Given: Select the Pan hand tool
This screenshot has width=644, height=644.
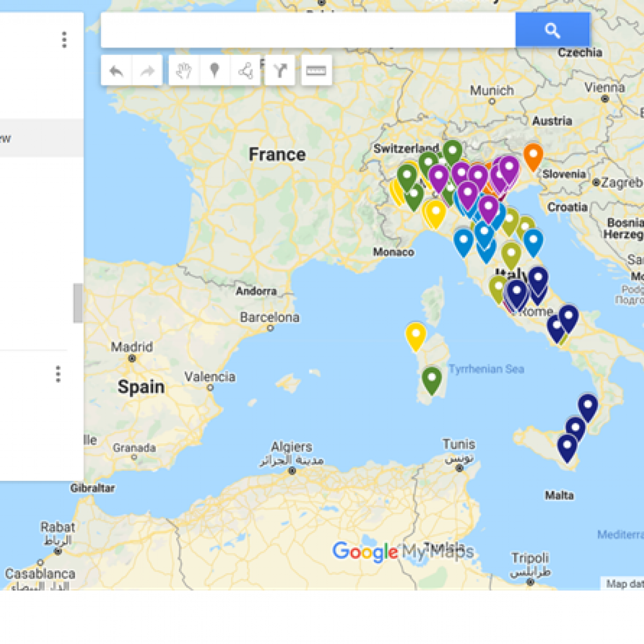Looking at the screenshot, I should [x=183, y=70].
